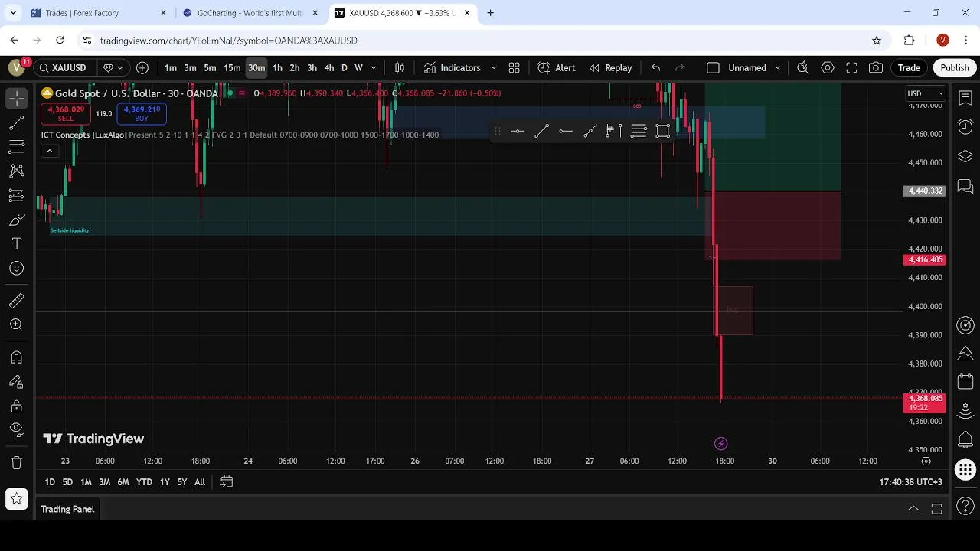Click the Publish button
Image resolution: width=980 pixels, height=551 pixels.
955,68
